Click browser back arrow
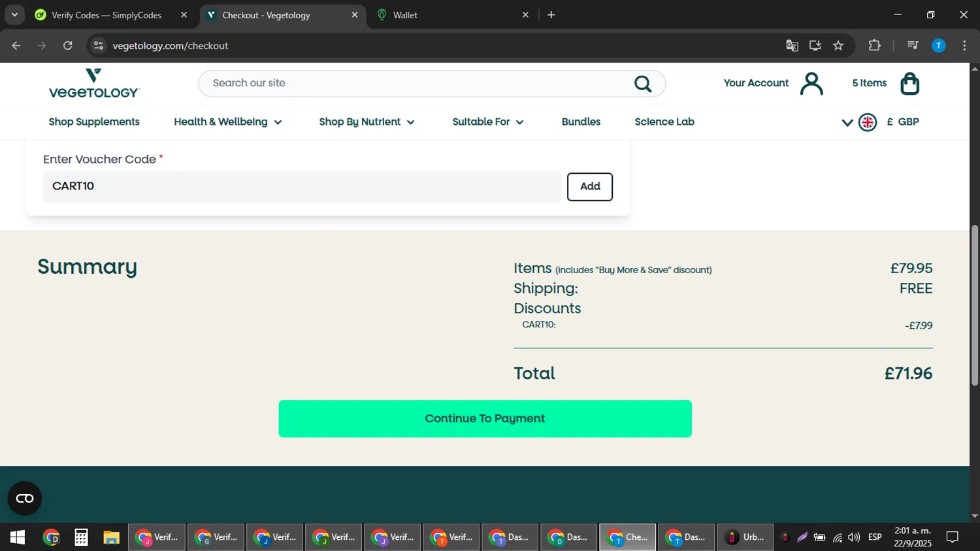The width and height of the screenshot is (980, 551). (16, 46)
